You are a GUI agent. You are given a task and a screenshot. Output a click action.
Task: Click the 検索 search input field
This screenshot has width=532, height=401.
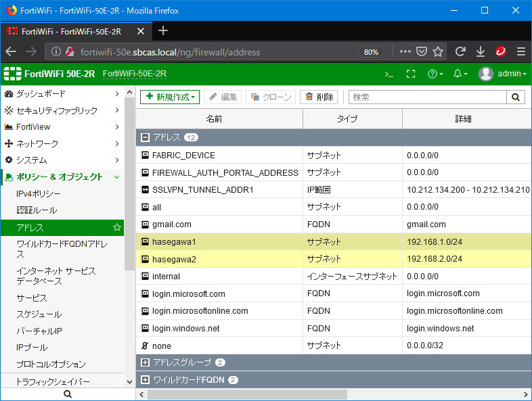coord(428,97)
